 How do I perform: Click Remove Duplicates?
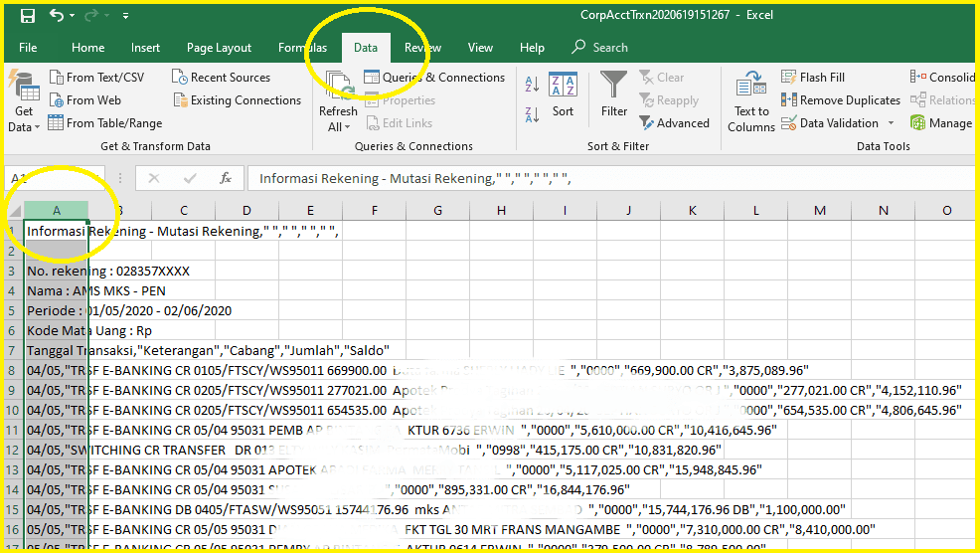(x=841, y=100)
